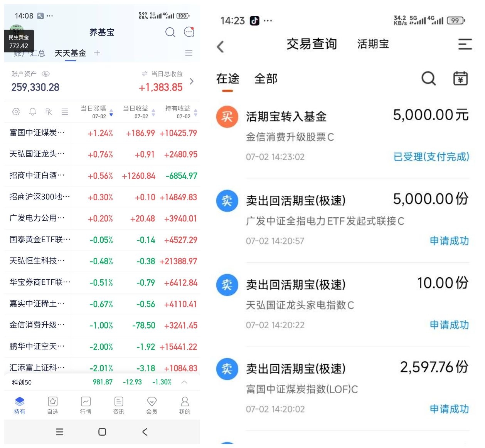Image resolution: width=485 pixels, height=448 pixels.
Task: Open the 广发中证全指电力ETF sell transaction
Action: click(x=342, y=220)
